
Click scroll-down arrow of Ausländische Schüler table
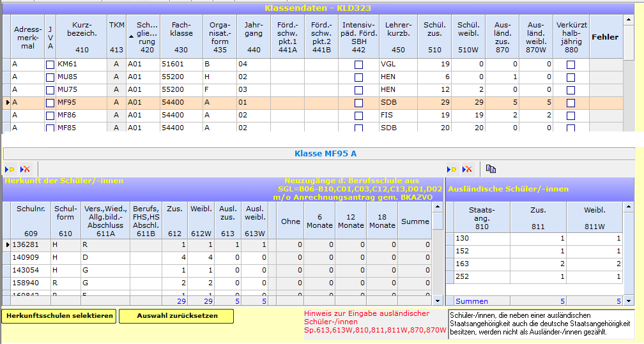[629, 301]
